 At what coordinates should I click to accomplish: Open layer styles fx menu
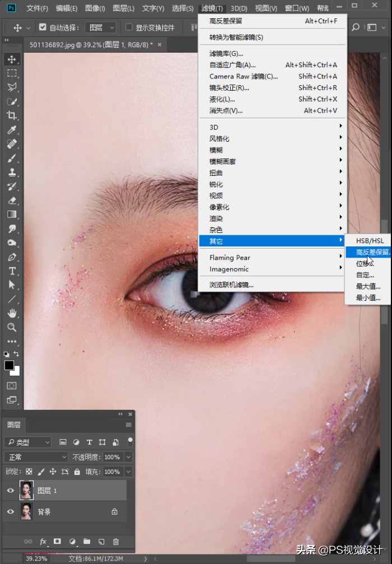point(43,542)
